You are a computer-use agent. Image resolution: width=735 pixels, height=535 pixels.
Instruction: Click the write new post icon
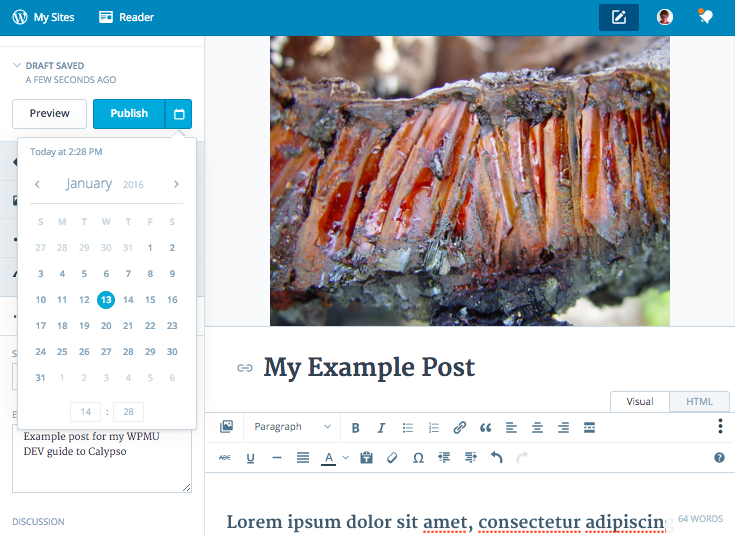click(x=619, y=17)
